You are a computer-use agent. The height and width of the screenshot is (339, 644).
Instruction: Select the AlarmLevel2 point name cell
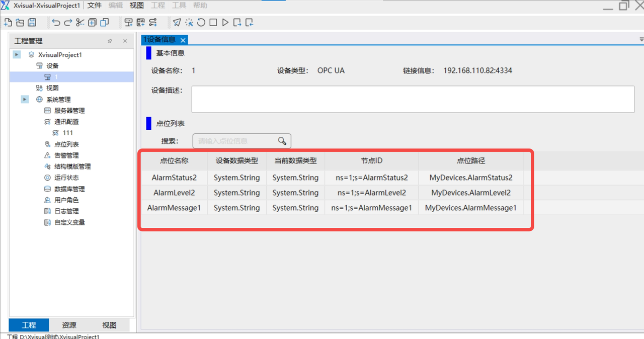click(174, 193)
